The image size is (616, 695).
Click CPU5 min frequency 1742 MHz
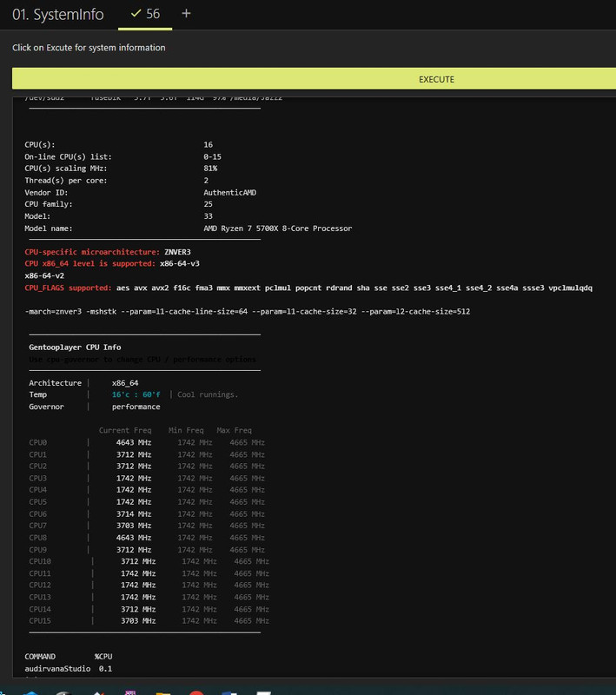[195, 502]
